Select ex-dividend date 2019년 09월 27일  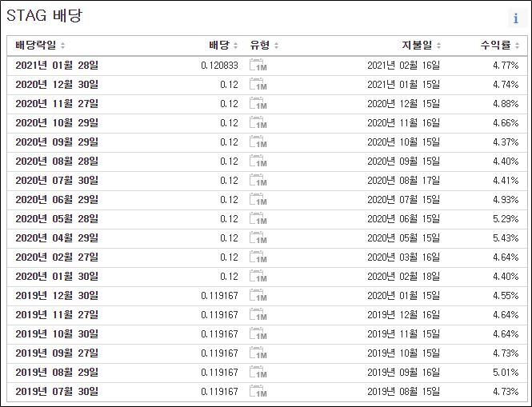click(x=57, y=353)
